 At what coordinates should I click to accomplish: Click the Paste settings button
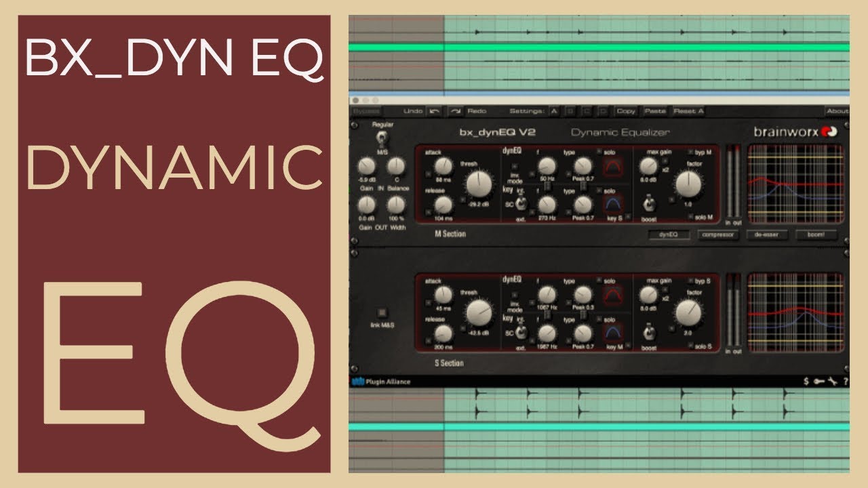pos(654,111)
